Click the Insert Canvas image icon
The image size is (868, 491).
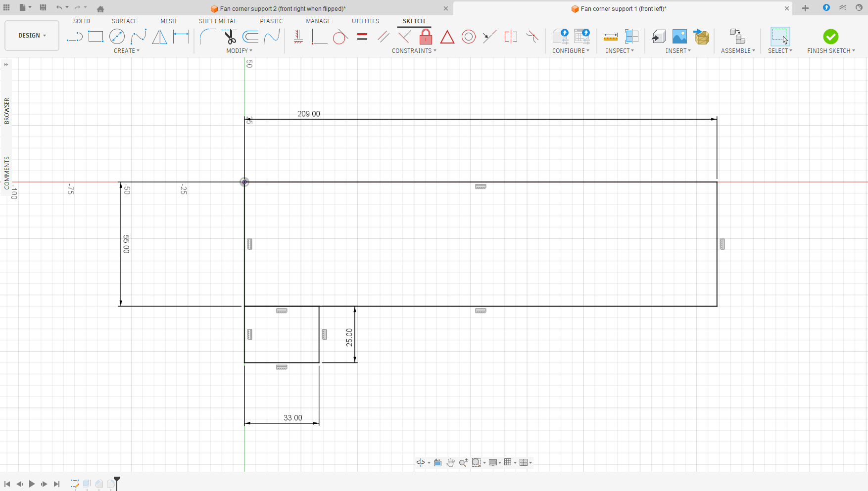click(x=680, y=37)
